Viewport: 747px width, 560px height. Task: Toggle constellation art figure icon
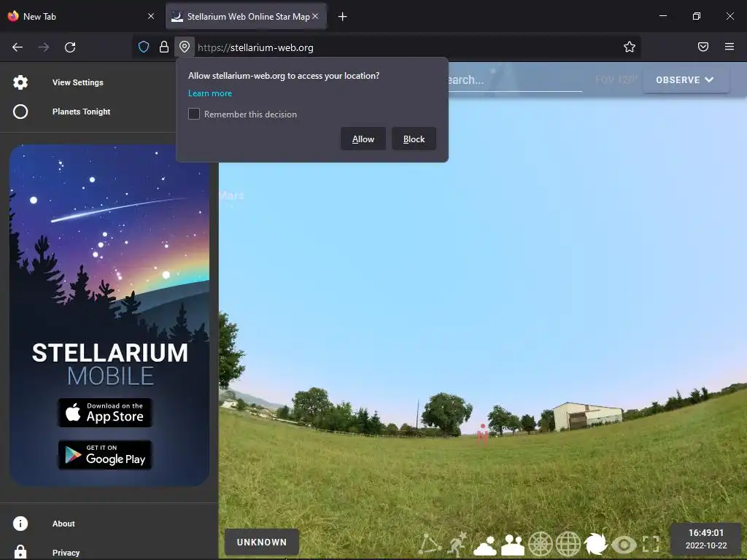pos(457,544)
